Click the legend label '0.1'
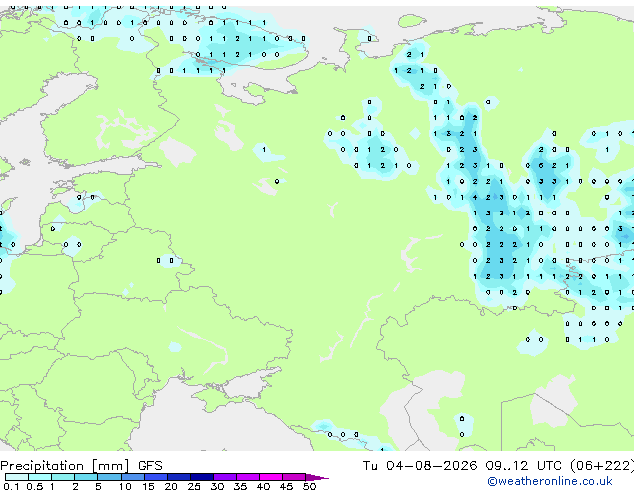Image resolution: width=634 pixels, height=490 pixels. pos(12,486)
